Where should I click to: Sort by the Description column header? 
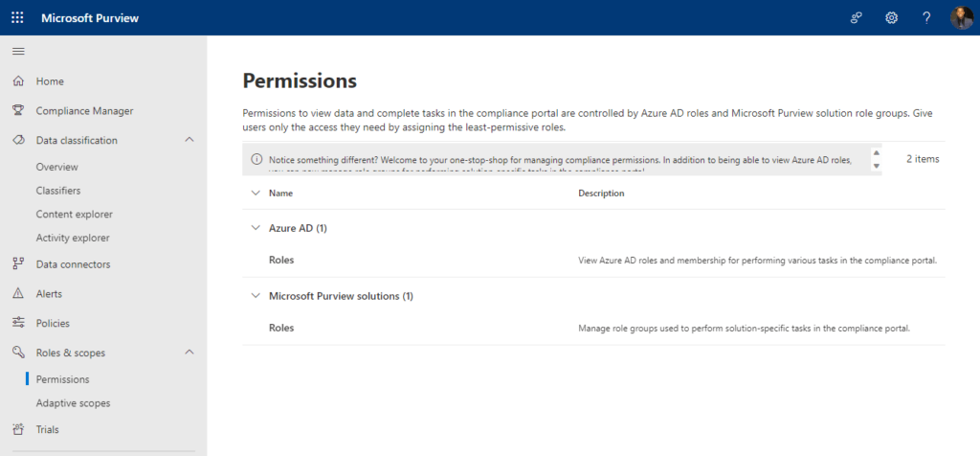(x=601, y=194)
